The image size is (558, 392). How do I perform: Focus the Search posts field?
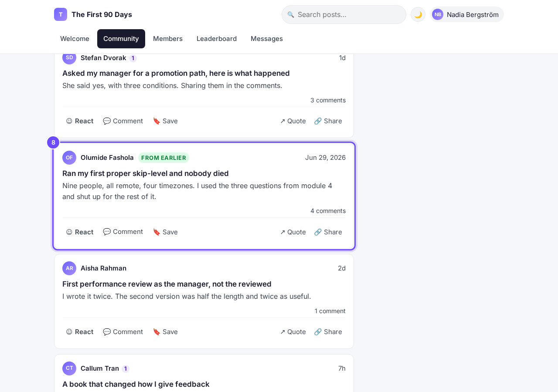coord(344,14)
